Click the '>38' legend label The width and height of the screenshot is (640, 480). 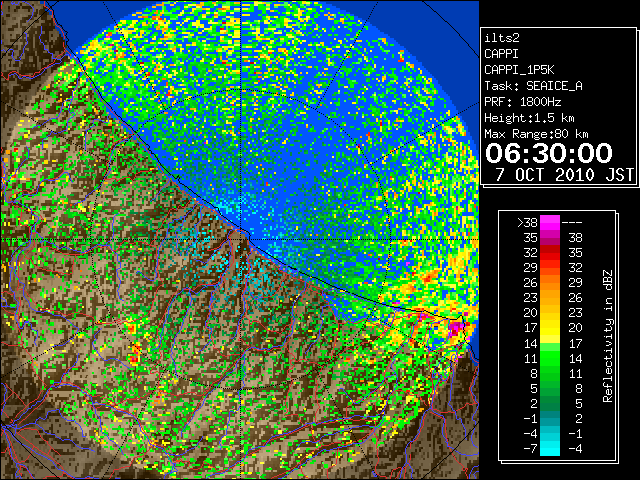click(x=527, y=223)
